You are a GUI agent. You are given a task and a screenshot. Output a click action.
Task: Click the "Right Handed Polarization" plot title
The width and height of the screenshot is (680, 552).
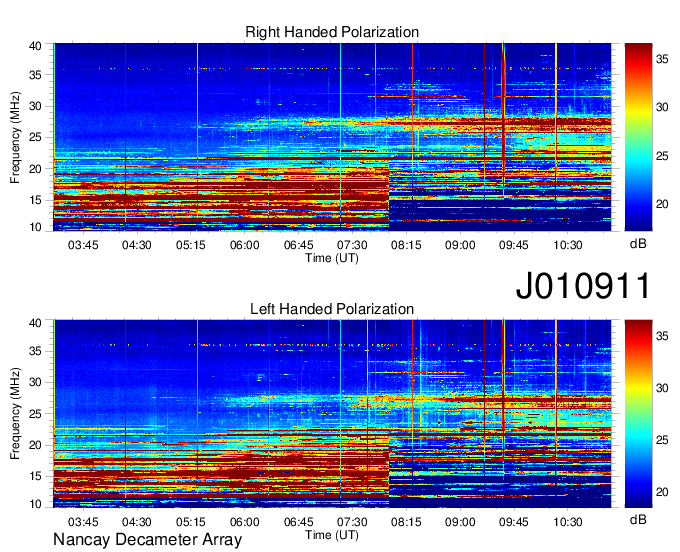click(x=332, y=32)
